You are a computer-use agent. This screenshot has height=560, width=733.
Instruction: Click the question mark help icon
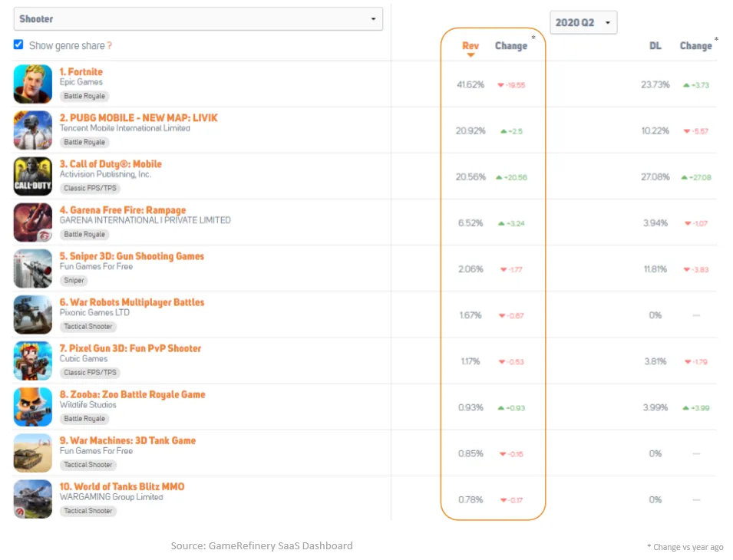pyautogui.click(x=110, y=46)
